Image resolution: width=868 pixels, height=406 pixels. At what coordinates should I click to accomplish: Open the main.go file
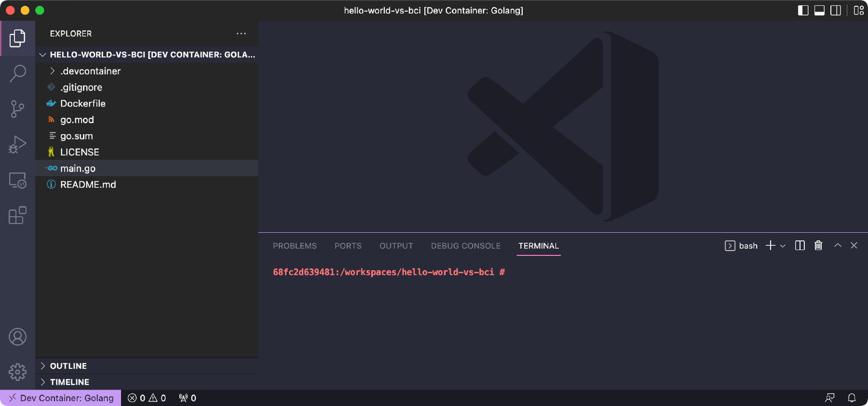[147, 168]
